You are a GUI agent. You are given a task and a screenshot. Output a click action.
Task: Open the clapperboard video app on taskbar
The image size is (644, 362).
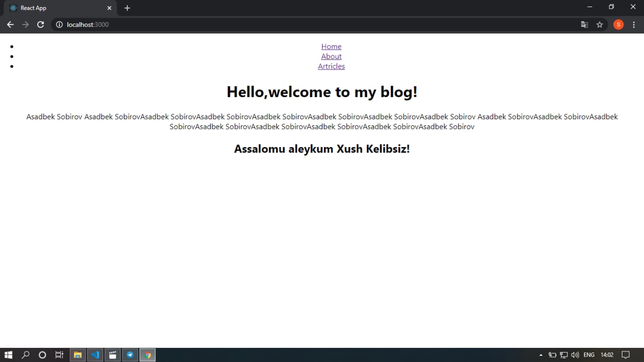[x=112, y=355]
